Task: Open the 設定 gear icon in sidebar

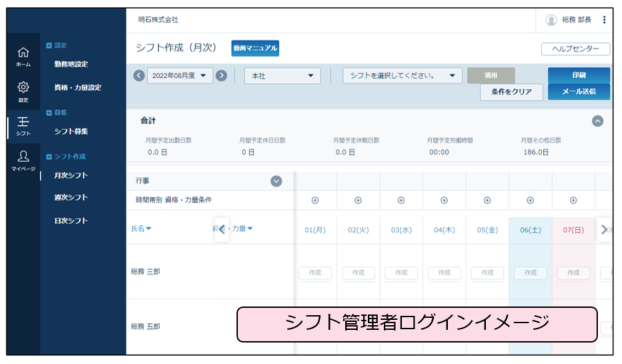Action: click(x=23, y=91)
